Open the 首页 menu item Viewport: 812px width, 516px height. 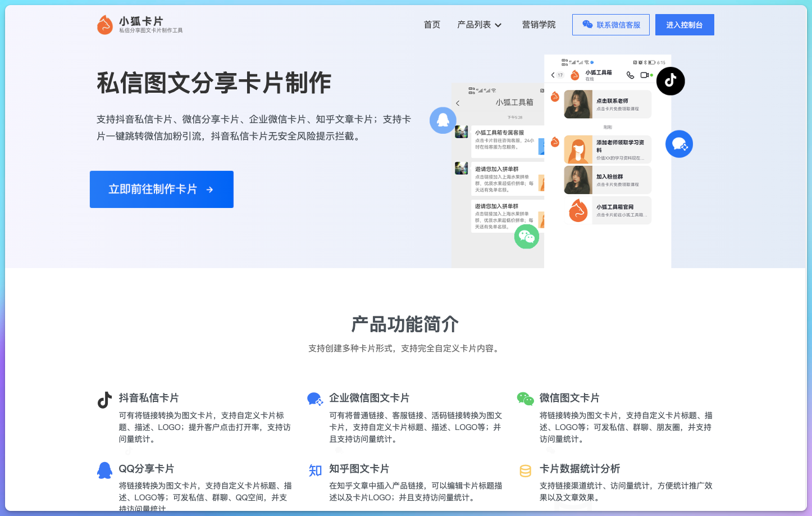tap(432, 25)
